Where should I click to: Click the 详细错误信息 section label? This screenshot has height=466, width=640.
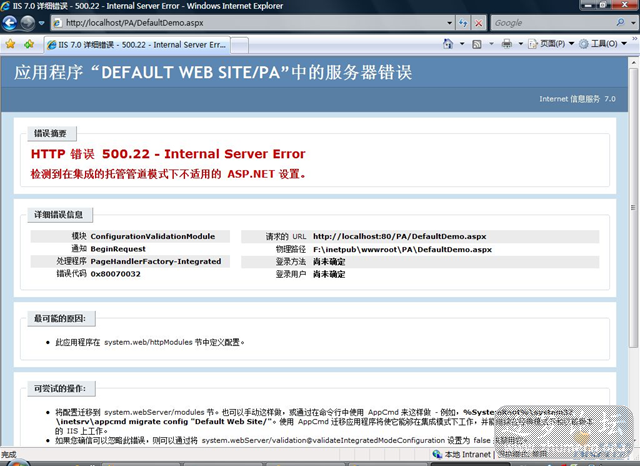click(x=59, y=215)
